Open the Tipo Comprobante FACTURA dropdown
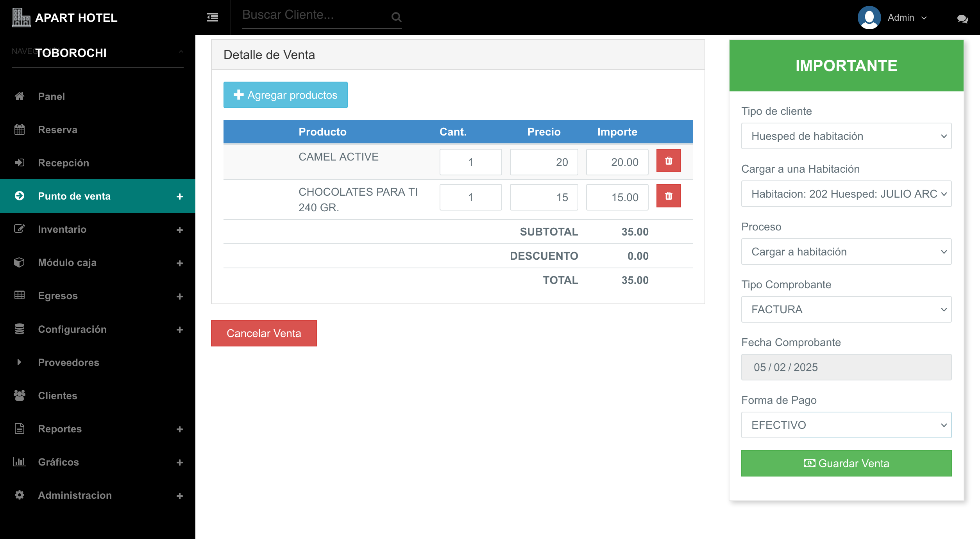The width and height of the screenshot is (980, 539). (x=846, y=309)
